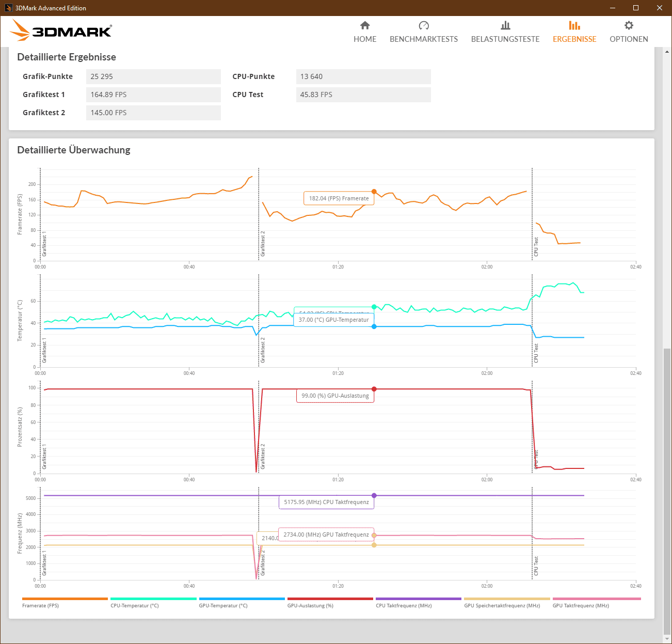The width and height of the screenshot is (672, 644).
Task: Click the Grafiktest 1 value 164.89 FPS
Action: [x=153, y=95]
